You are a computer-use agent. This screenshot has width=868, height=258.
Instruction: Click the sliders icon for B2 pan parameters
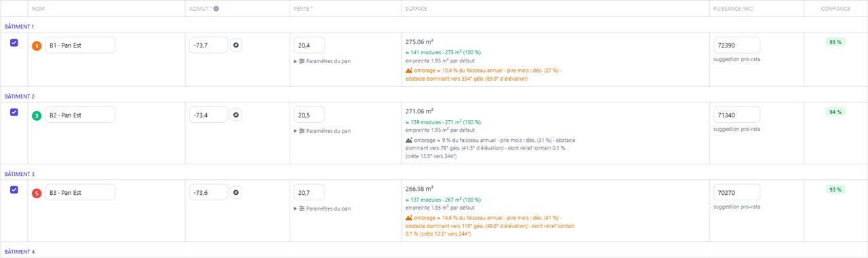302,131
